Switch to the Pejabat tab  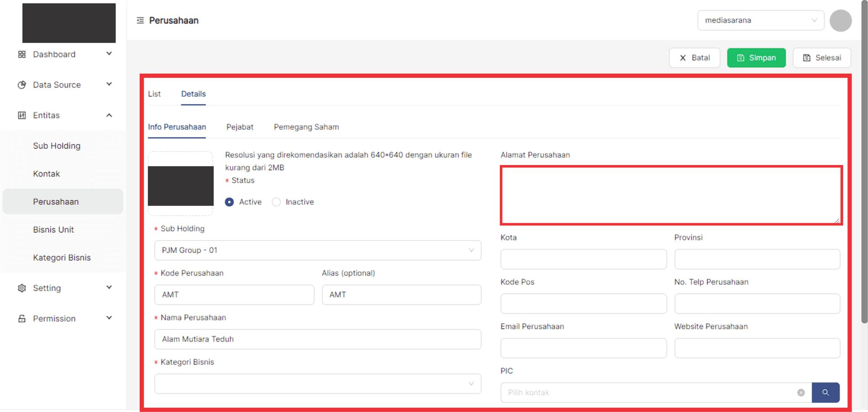click(240, 127)
